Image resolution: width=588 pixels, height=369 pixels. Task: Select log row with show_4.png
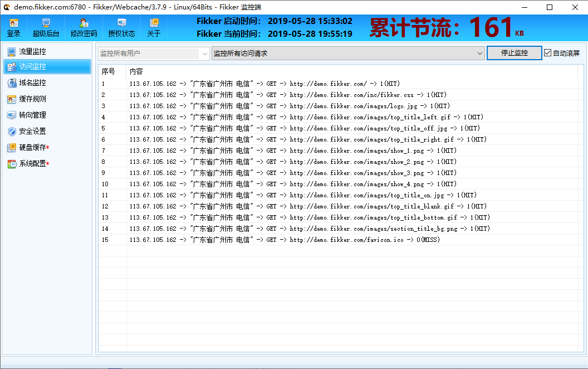click(338, 184)
